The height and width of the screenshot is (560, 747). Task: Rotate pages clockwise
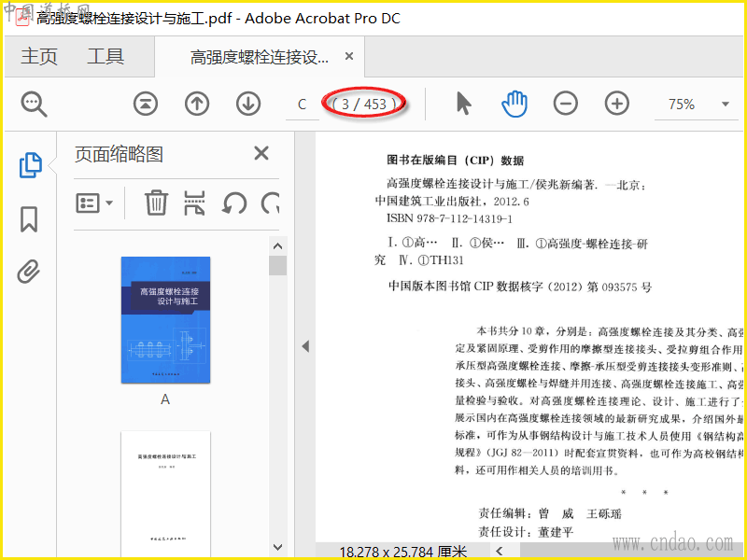coord(270,203)
